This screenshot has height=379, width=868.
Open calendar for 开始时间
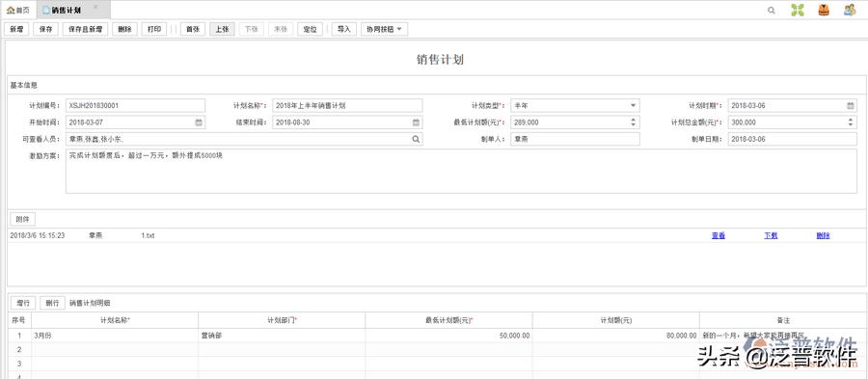pyautogui.click(x=199, y=122)
